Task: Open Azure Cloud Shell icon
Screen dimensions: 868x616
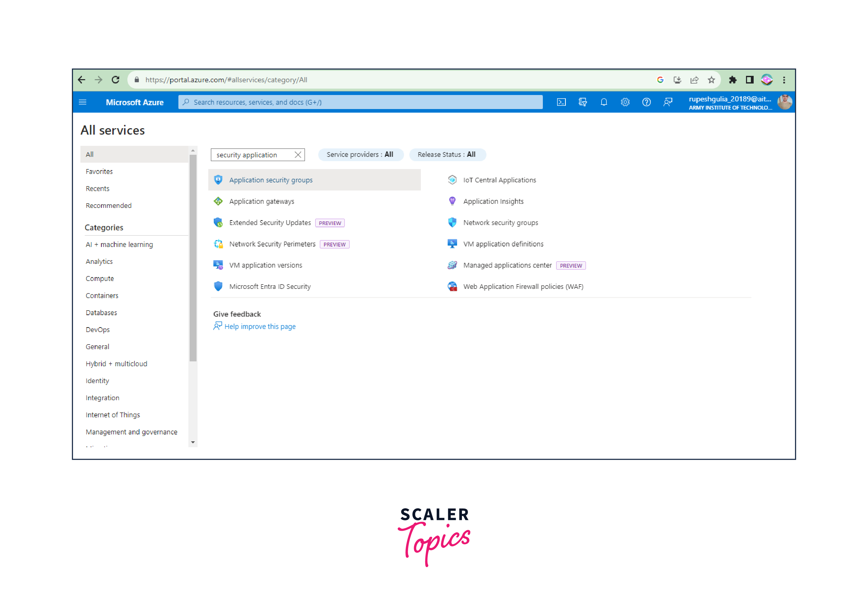Action: (x=561, y=102)
